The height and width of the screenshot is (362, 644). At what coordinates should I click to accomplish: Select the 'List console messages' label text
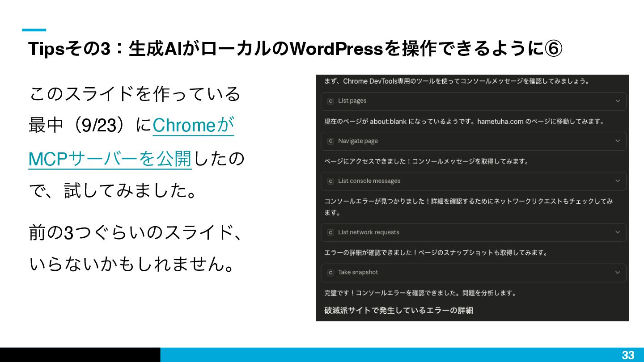(369, 181)
